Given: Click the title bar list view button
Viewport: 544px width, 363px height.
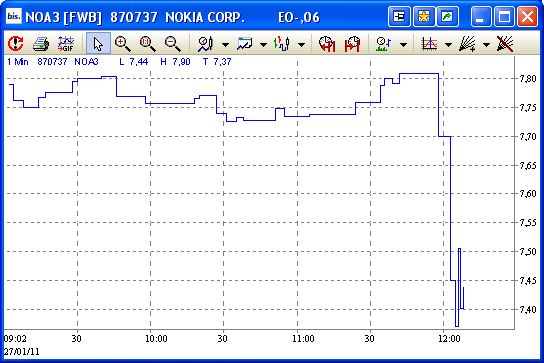Looking at the screenshot, I should [x=399, y=16].
